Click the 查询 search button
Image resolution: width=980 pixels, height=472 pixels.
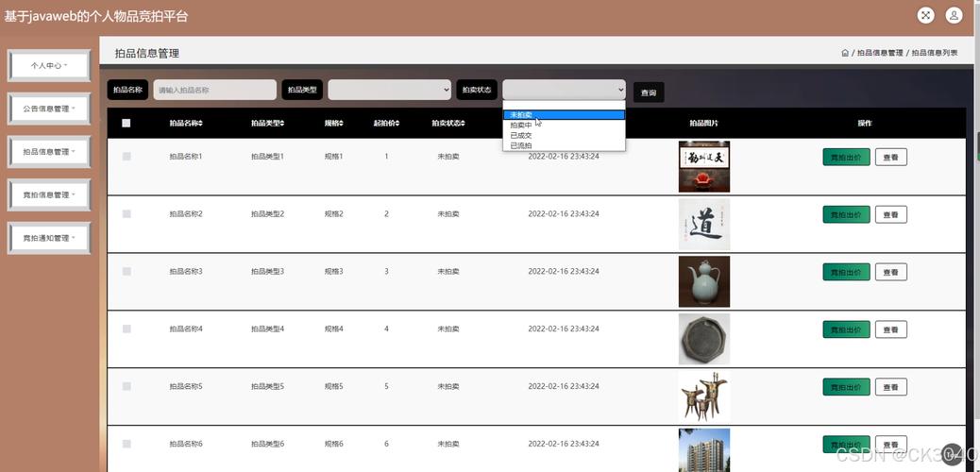click(649, 93)
